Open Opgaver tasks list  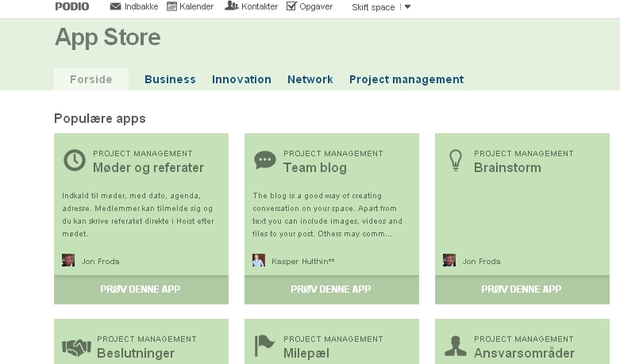pyautogui.click(x=310, y=7)
